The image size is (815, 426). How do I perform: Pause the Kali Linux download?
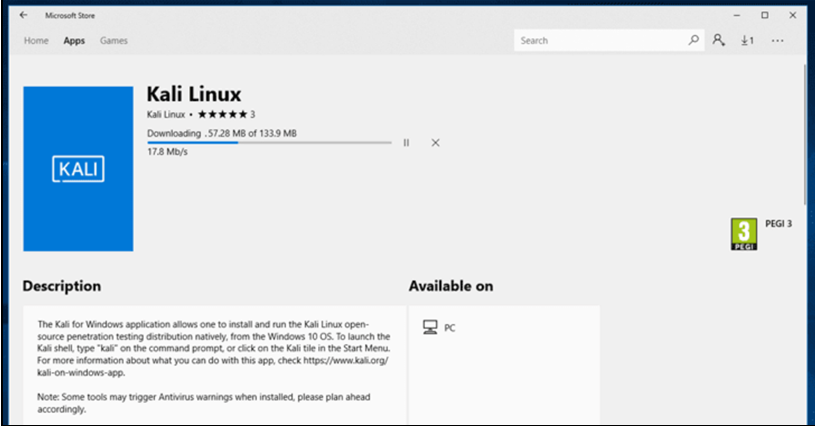[406, 143]
